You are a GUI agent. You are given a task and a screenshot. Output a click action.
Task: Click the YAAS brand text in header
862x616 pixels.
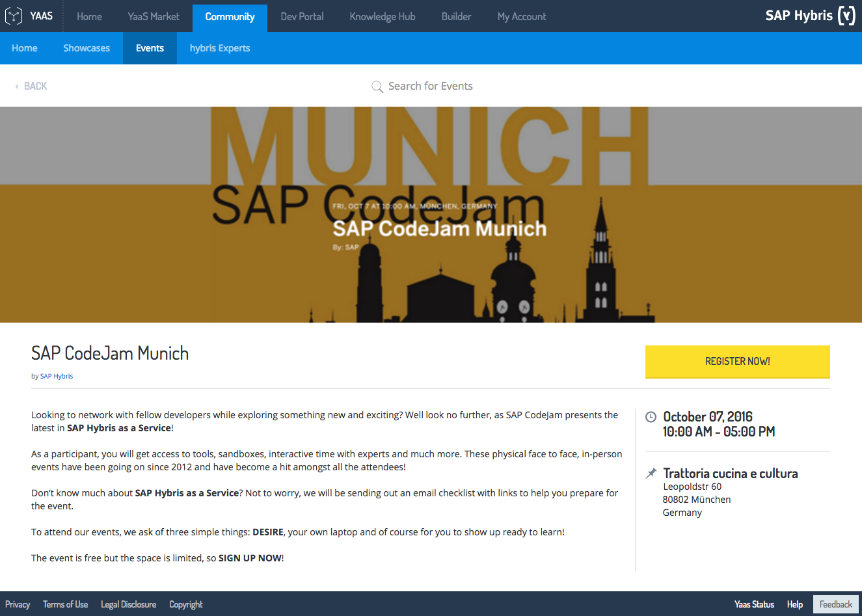[x=41, y=16]
